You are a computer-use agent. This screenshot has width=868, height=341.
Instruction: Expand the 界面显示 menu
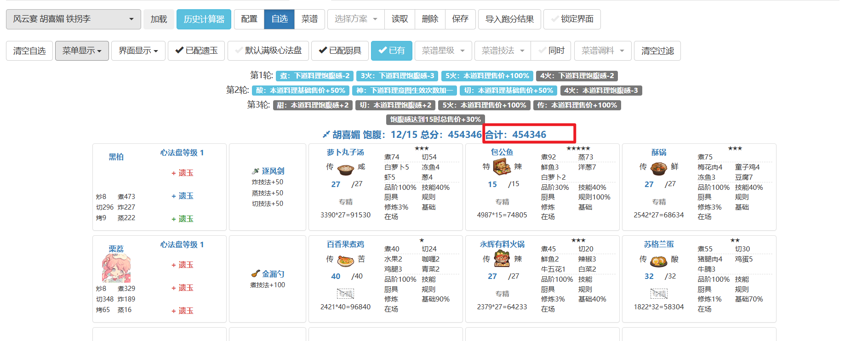pyautogui.click(x=138, y=51)
